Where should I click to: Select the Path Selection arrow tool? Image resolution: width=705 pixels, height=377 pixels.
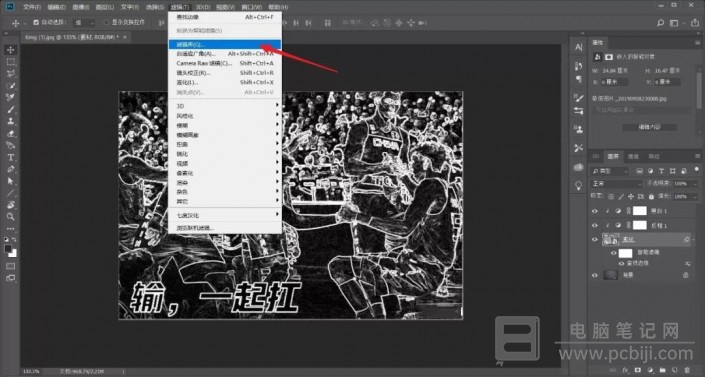(11, 181)
